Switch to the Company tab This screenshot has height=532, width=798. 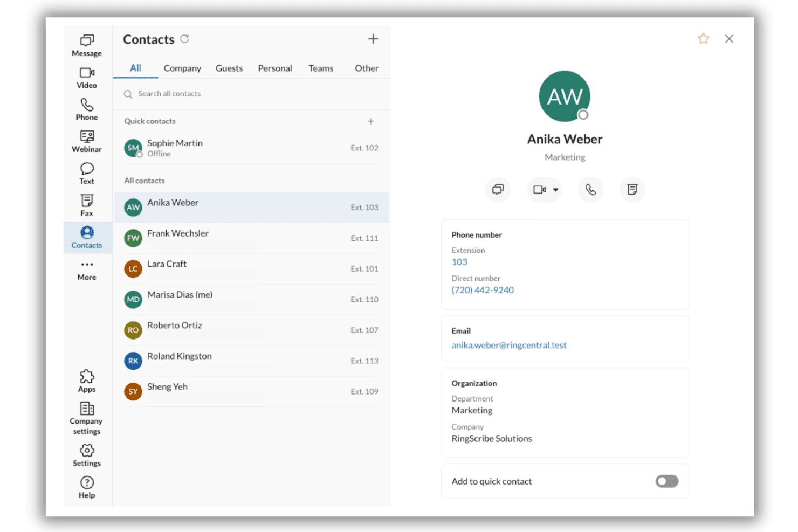182,68
